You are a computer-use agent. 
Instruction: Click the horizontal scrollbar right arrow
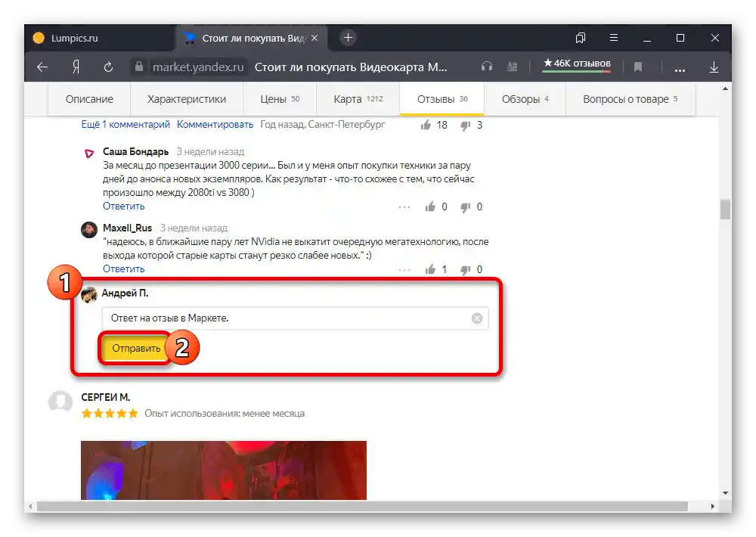tap(713, 506)
